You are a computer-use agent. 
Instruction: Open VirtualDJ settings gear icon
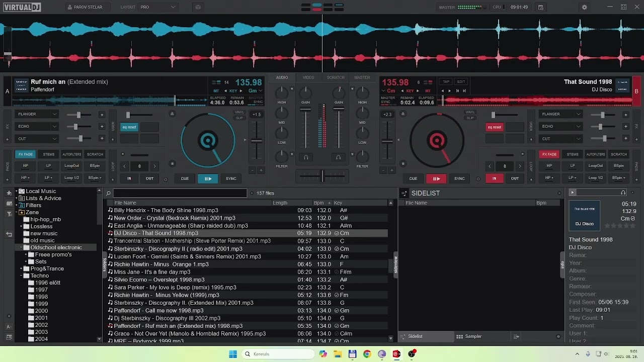click(584, 7)
